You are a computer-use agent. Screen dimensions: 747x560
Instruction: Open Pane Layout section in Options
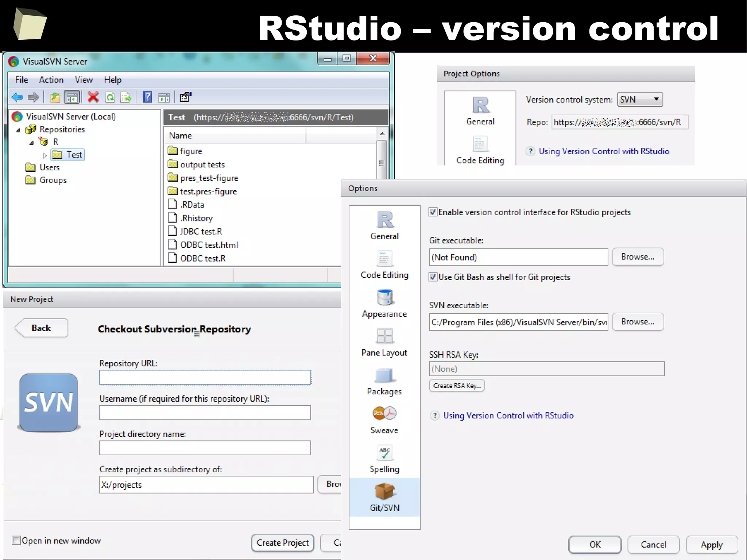(x=384, y=342)
